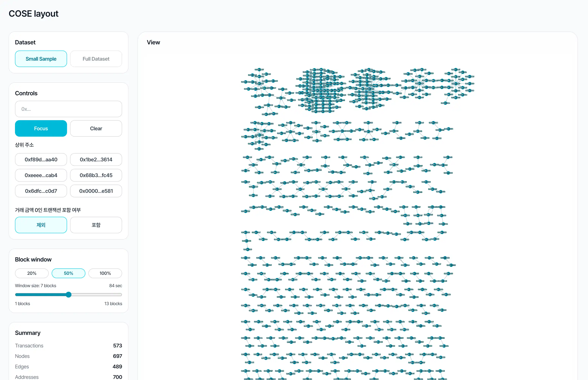Select address 0x6dfc...c0d7

(41, 191)
